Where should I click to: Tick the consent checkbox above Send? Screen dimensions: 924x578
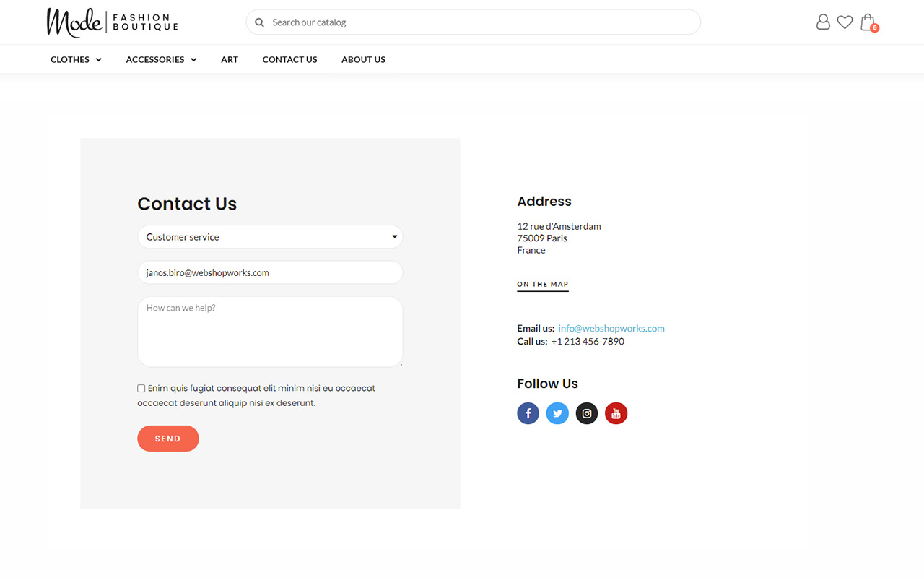click(141, 389)
